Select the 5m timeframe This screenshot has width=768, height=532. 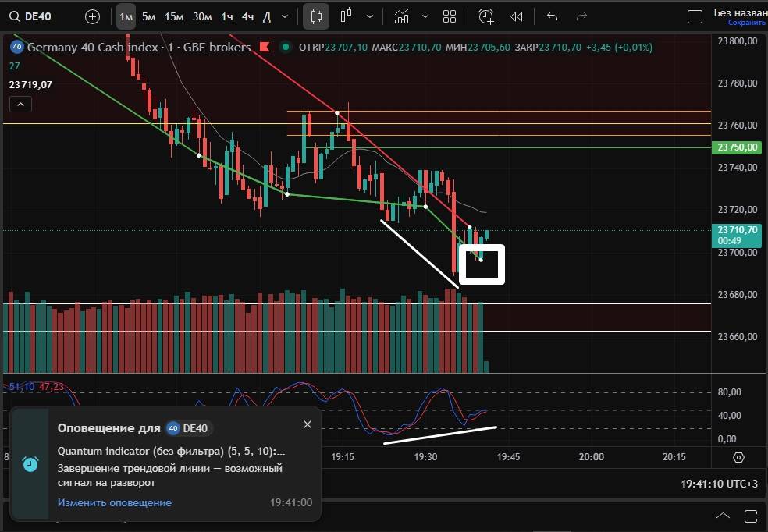pyautogui.click(x=148, y=16)
